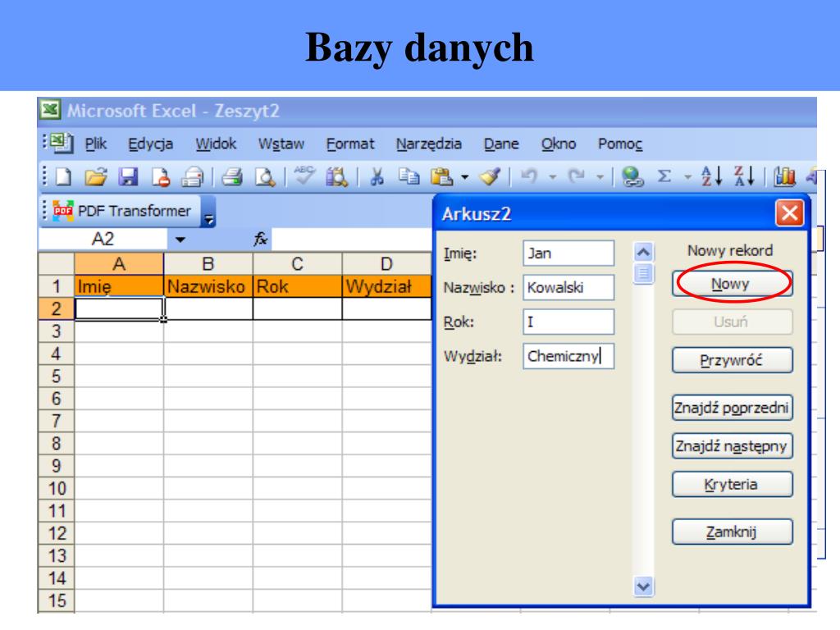Open Print Preview magnifier icon
Screen dimensions: 840x630
(x=265, y=177)
